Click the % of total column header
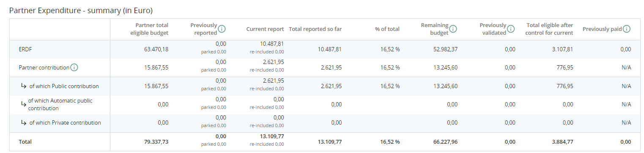This screenshot has width=644, height=153. (387, 29)
